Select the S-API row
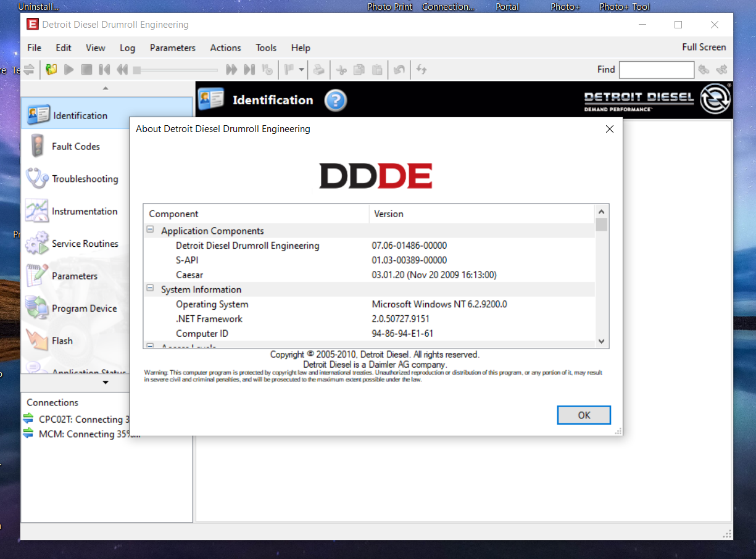 coord(369,260)
